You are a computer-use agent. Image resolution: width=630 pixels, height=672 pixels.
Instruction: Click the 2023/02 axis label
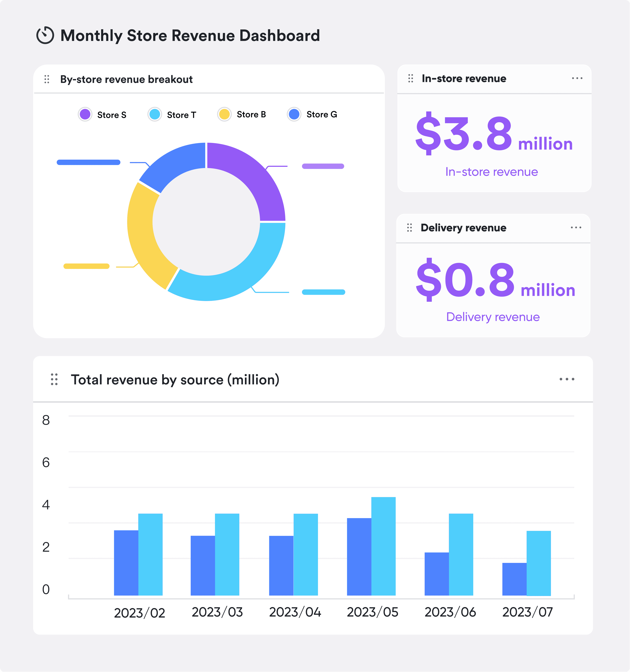click(140, 613)
